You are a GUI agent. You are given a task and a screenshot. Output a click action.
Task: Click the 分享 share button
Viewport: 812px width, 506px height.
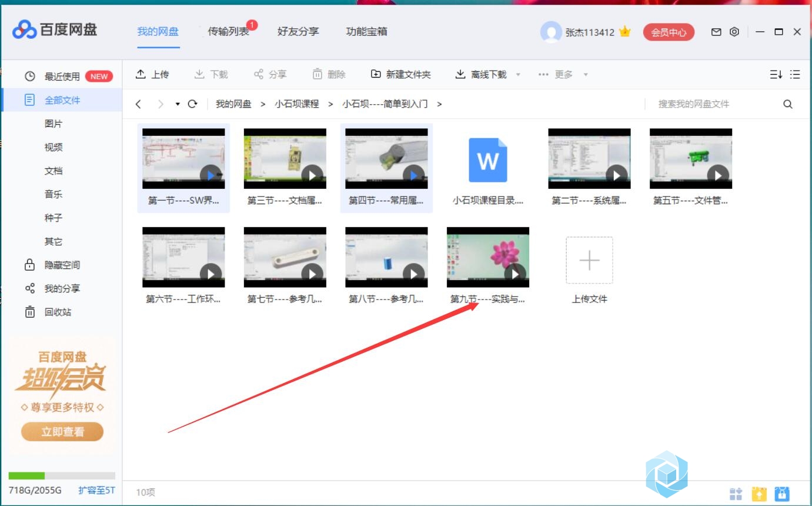click(270, 74)
